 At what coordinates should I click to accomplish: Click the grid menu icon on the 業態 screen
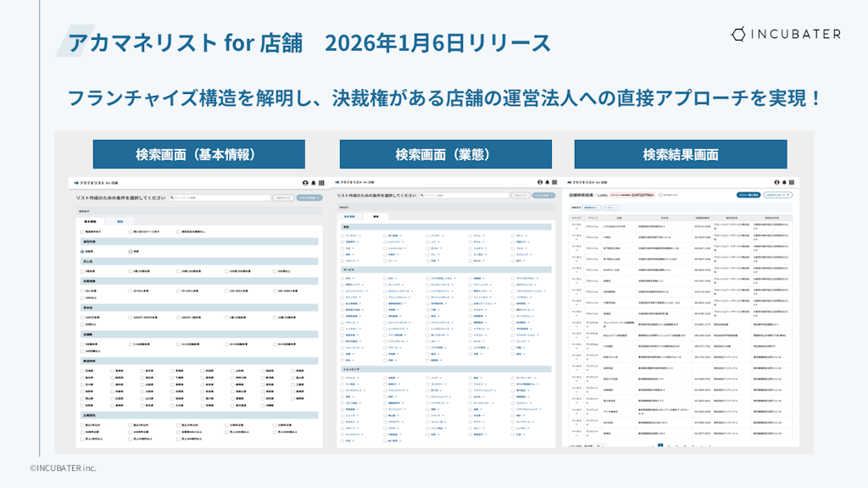(554, 182)
